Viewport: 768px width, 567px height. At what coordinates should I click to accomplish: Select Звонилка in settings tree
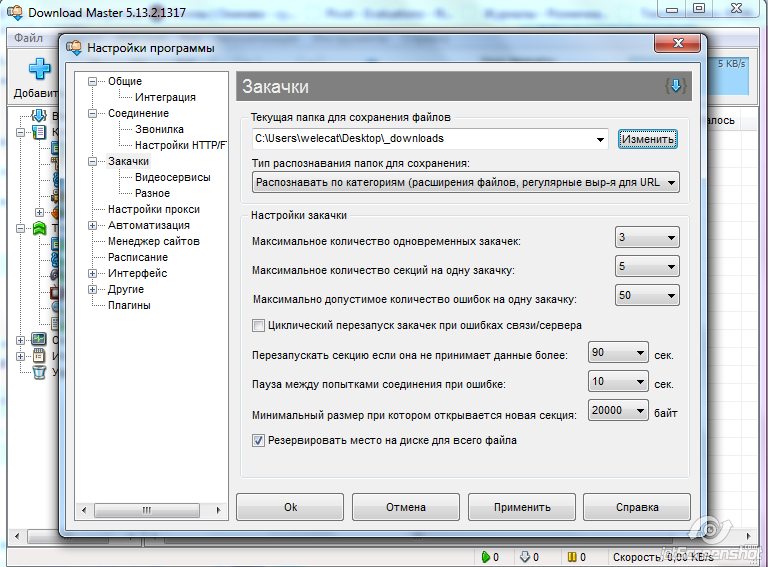(x=159, y=130)
